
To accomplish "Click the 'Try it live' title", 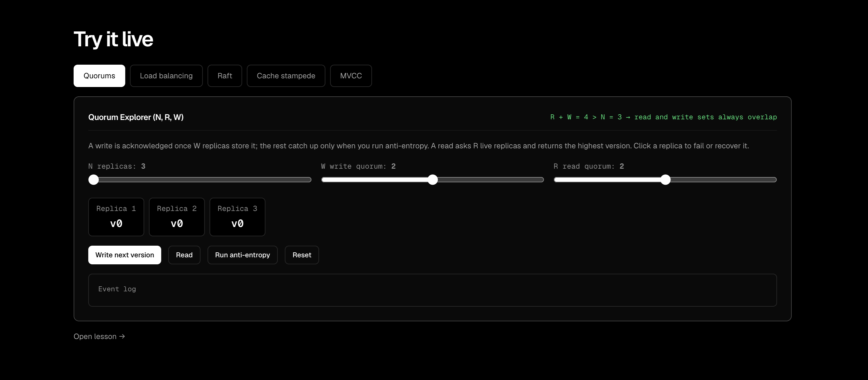I will click(x=113, y=39).
